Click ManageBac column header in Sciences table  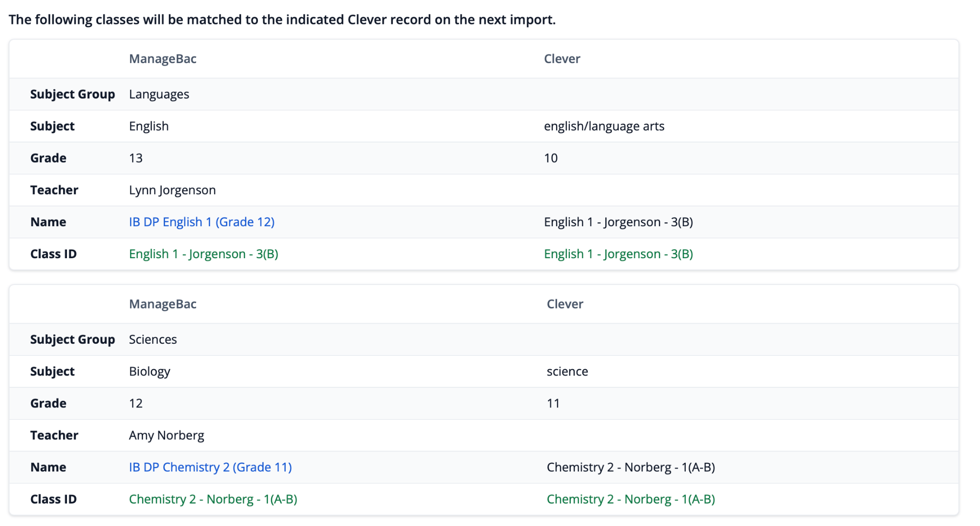click(x=163, y=304)
